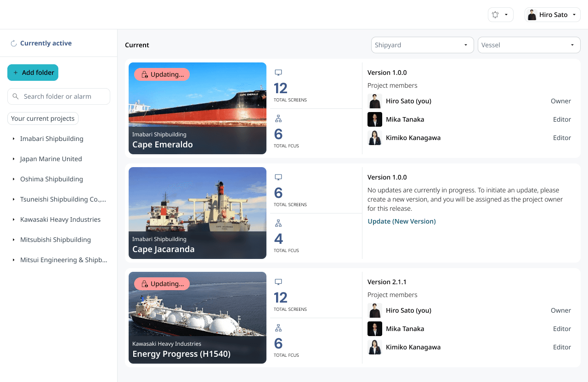Expand the Oshima Shipbuilding folder
Image resolution: width=588 pixels, height=382 pixels.
[14, 179]
